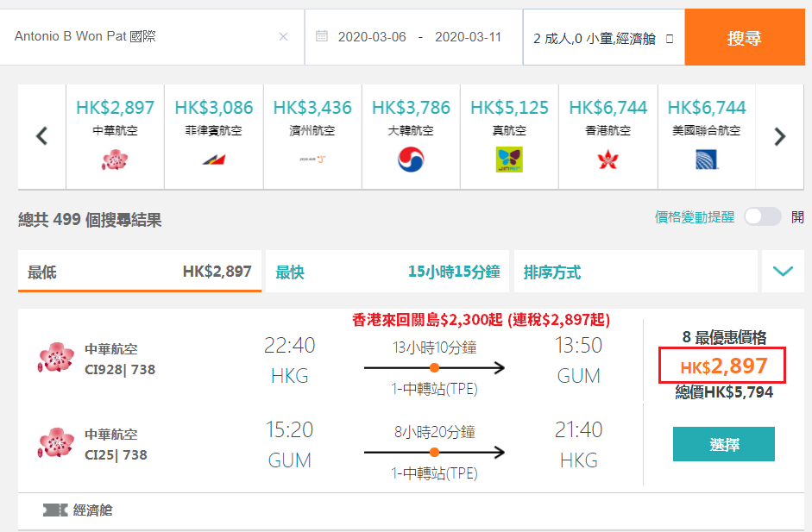The image size is (812, 532).
Task: Click the 選擇 button for the flight
Action: coord(724,444)
